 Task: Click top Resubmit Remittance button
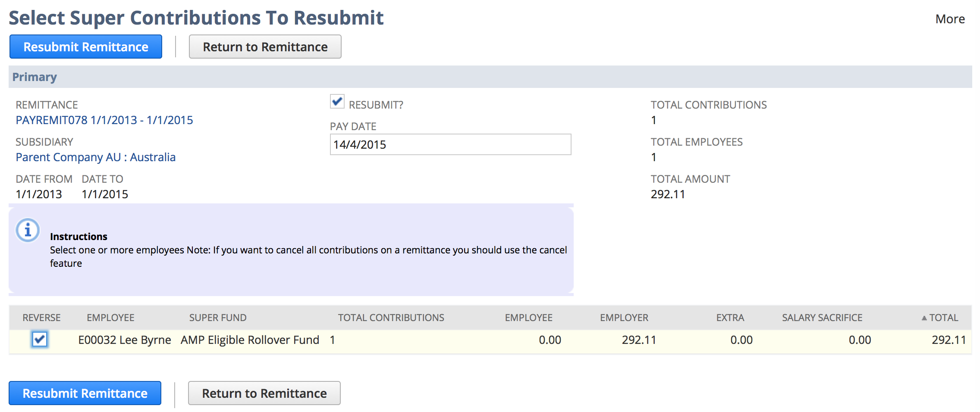click(86, 47)
